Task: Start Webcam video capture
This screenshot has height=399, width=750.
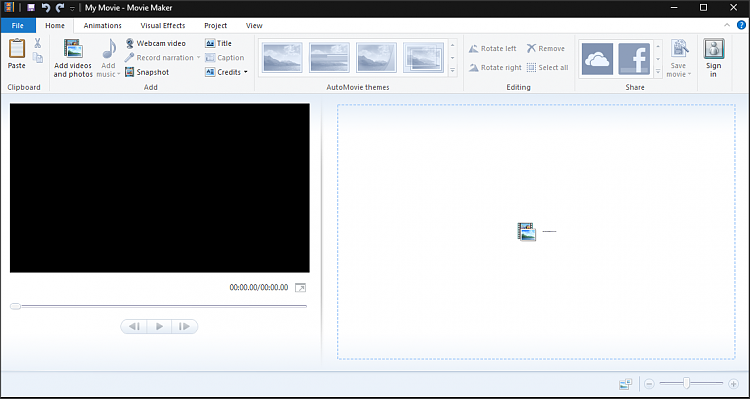Action: pyautogui.click(x=155, y=43)
